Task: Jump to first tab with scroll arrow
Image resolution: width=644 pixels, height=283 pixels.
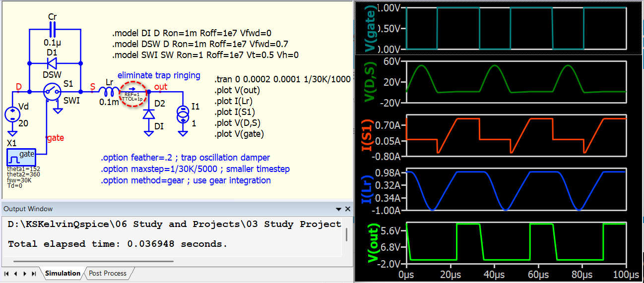Action: (x=7, y=274)
